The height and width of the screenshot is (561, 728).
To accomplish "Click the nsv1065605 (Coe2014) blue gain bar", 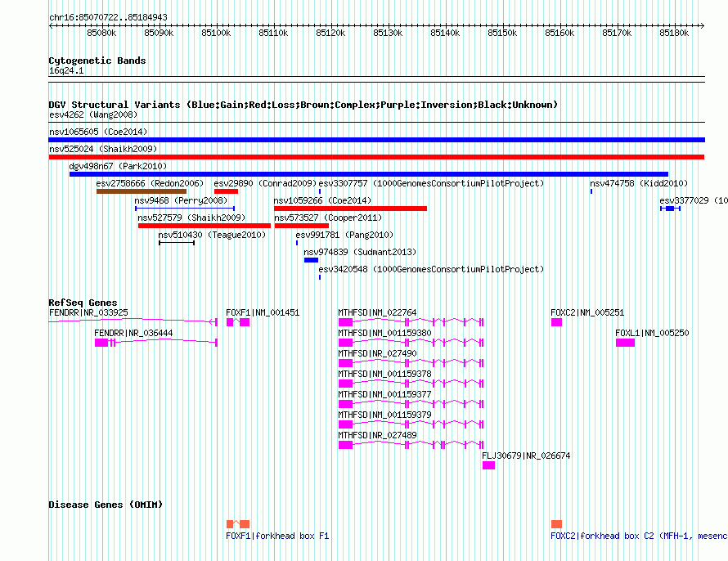I will click(x=376, y=140).
